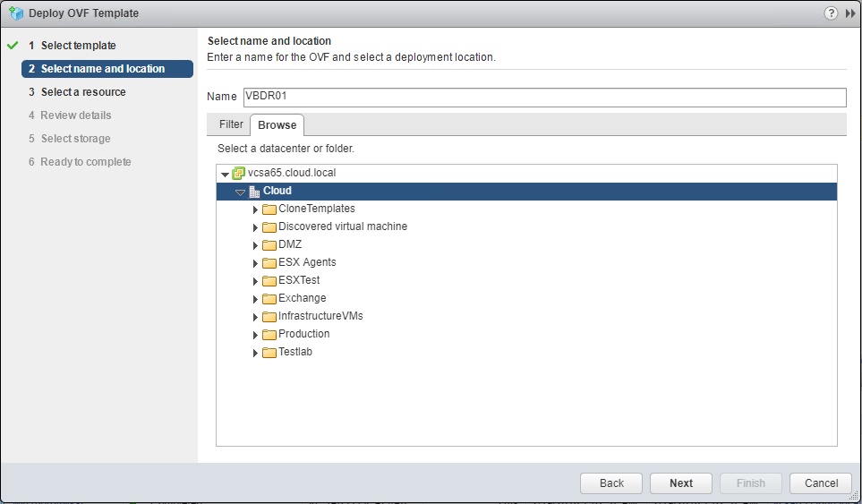The width and height of the screenshot is (862, 504).
Task: Click the Deploy OVF Template title icon
Action: click(x=15, y=13)
